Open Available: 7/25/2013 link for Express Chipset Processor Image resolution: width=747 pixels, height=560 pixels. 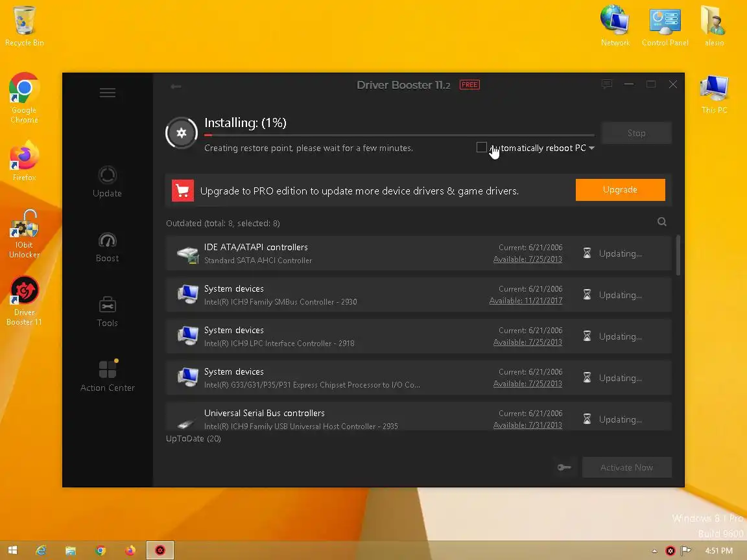click(x=527, y=384)
